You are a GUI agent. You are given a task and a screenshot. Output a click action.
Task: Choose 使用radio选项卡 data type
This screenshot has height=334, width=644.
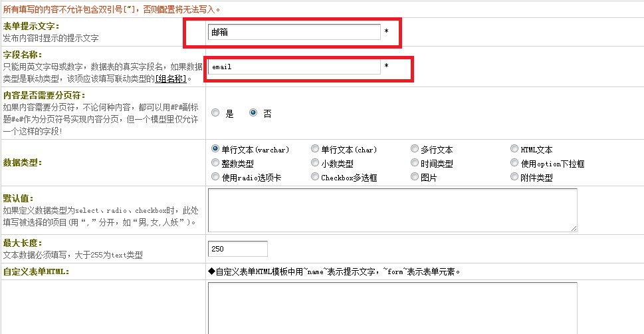coord(215,177)
